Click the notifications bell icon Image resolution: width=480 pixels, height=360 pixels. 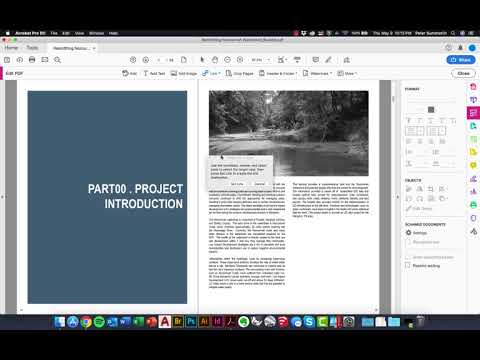coord(460,48)
